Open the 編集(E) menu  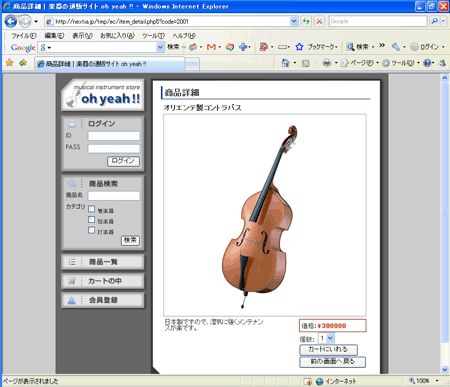click(54, 35)
